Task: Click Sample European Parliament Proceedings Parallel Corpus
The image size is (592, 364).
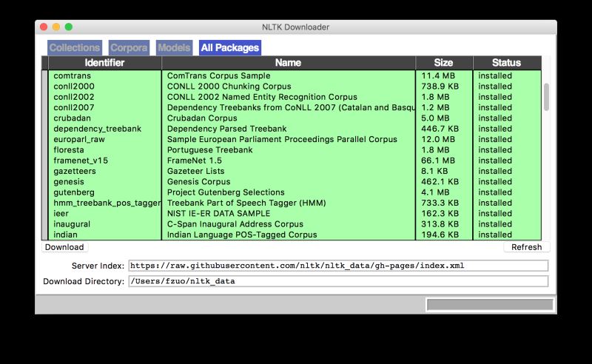Action: [282, 139]
